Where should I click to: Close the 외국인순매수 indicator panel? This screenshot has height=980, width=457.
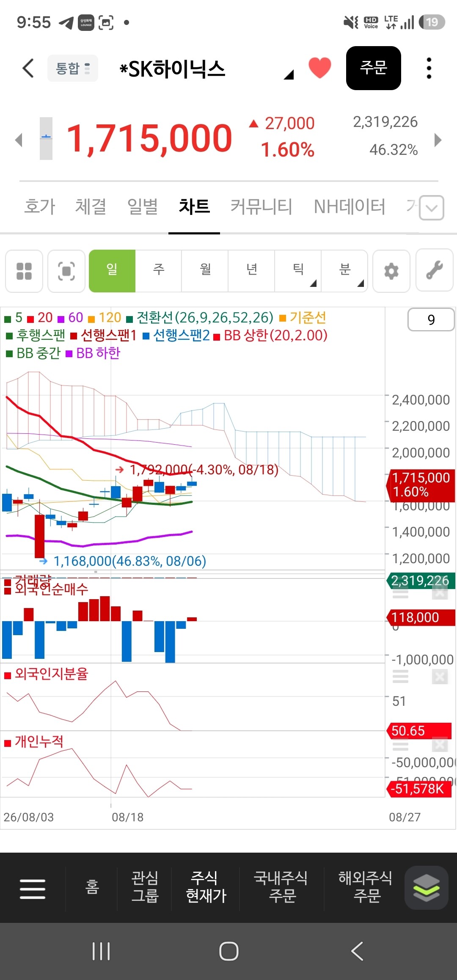[440, 592]
